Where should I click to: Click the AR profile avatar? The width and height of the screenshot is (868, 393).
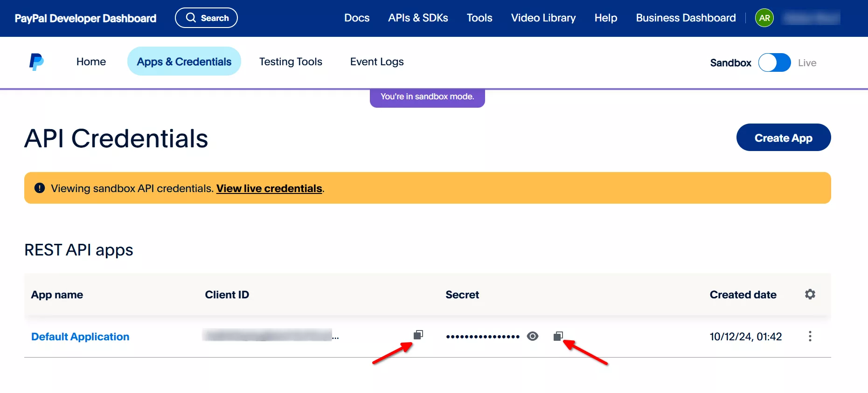point(764,18)
